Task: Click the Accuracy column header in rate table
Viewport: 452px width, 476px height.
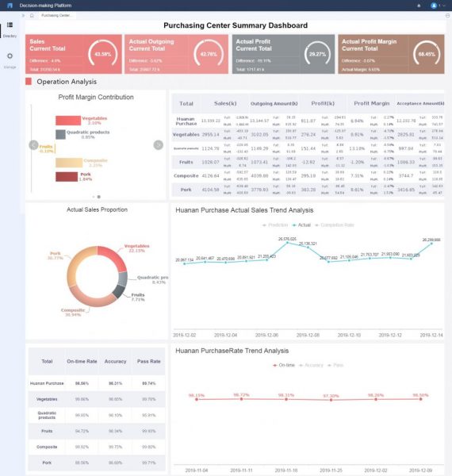Action: click(115, 361)
